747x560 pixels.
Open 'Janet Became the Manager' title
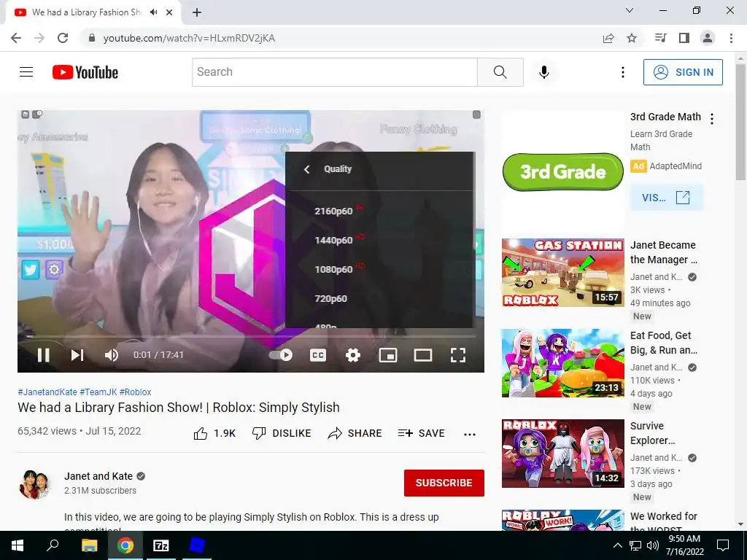(x=664, y=252)
